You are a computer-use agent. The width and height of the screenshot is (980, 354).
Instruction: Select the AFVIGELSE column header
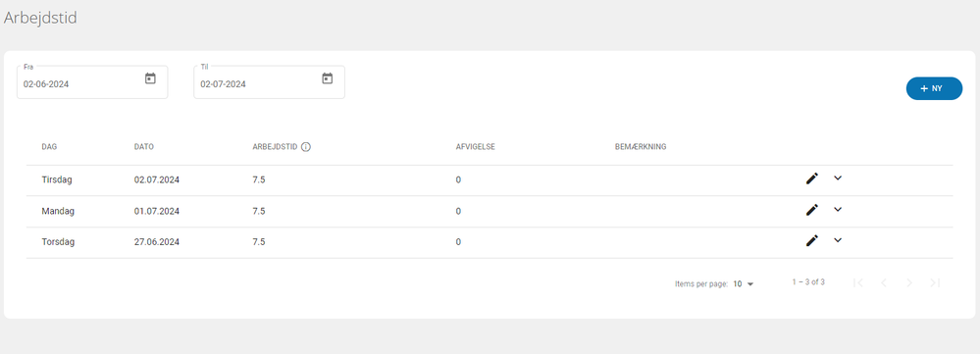476,147
